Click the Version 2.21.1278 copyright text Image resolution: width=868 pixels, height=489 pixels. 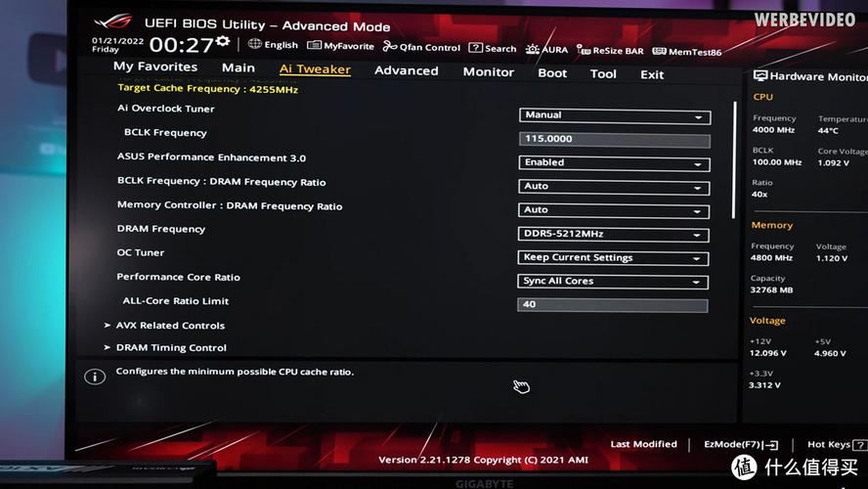(483, 460)
